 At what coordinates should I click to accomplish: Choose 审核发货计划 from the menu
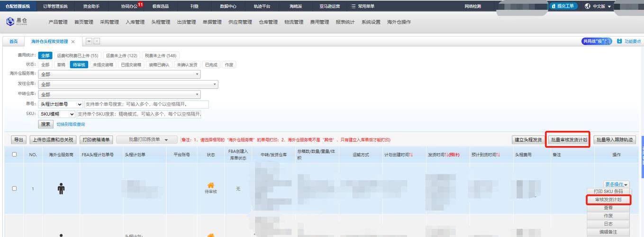click(x=608, y=200)
